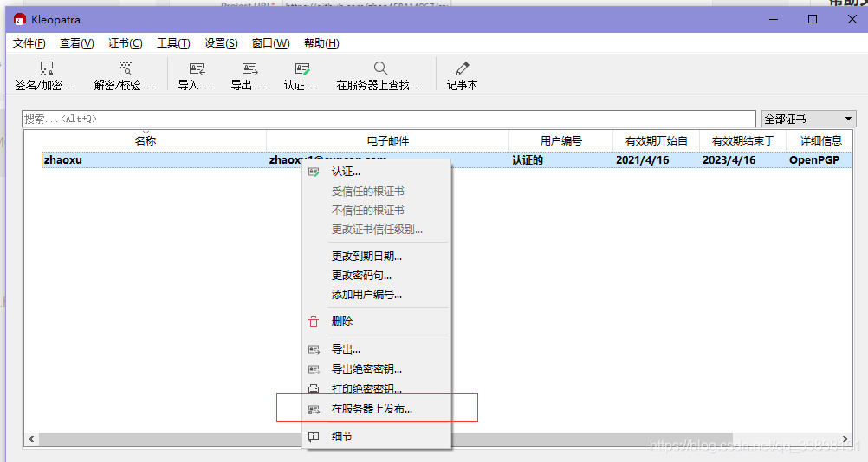The width and height of the screenshot is (868, 462).
Task: Sort by 电子邮件 column header
Action: click(387, 141)
